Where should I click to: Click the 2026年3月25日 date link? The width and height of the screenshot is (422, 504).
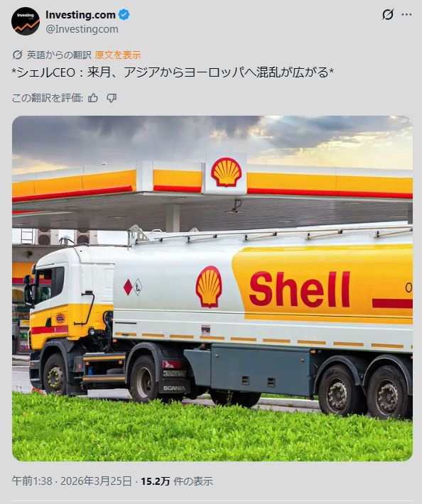pyautogui.click(x=96, y=481)
